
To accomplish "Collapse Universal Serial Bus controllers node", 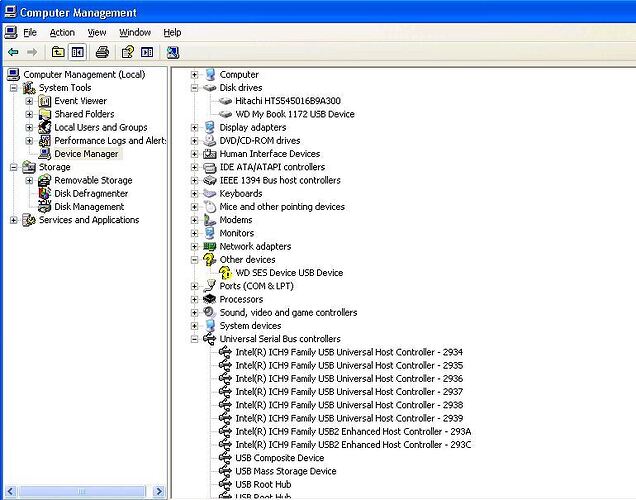I will 194,339.
